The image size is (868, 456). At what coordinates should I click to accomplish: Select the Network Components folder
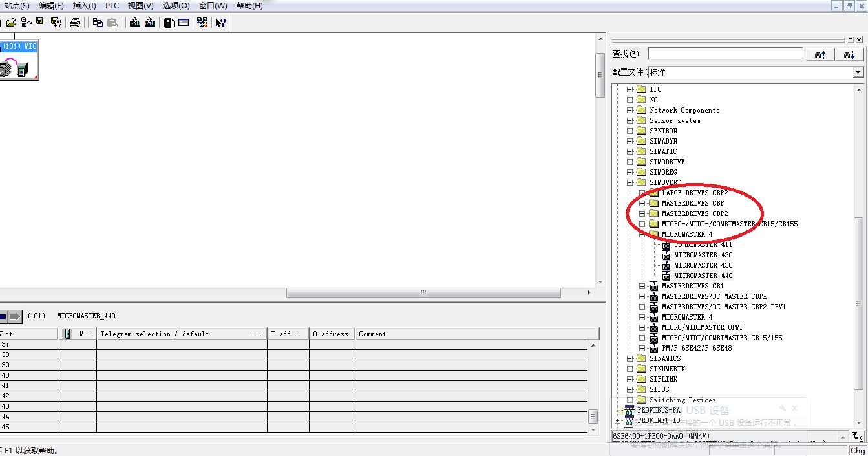click(x=684, y=110)
